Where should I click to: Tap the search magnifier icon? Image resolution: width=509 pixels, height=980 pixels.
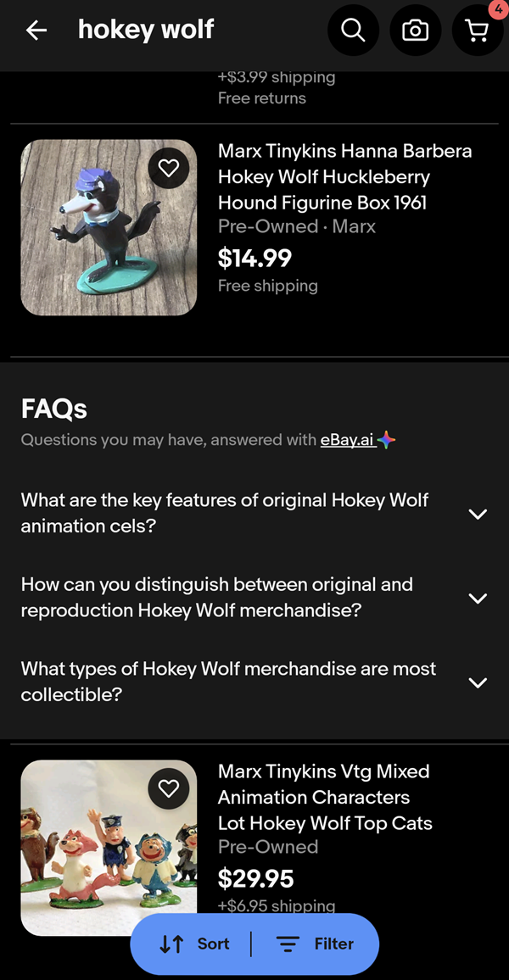353,30
